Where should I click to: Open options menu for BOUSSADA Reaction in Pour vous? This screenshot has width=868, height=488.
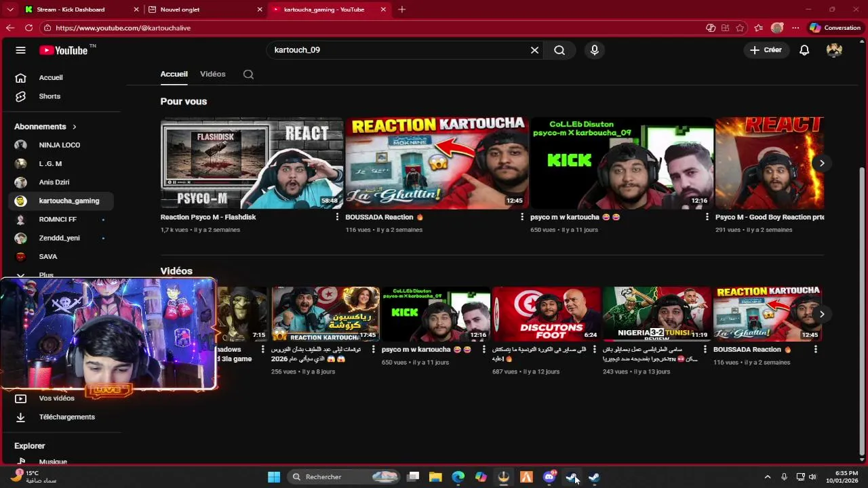tap(522, 217)
